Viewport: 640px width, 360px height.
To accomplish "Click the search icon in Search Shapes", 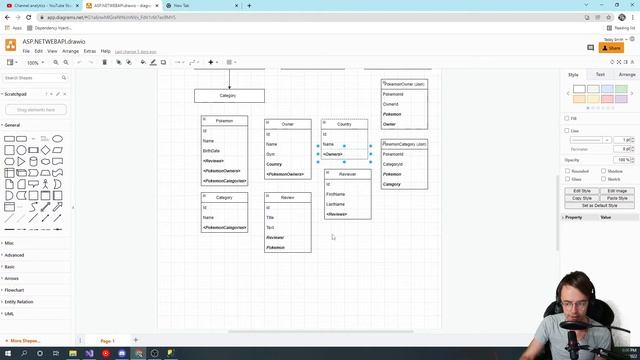I will [64, 78].
